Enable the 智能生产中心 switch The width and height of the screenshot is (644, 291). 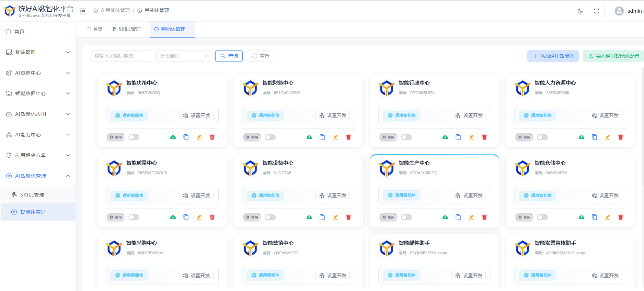[x=406, y=217]
